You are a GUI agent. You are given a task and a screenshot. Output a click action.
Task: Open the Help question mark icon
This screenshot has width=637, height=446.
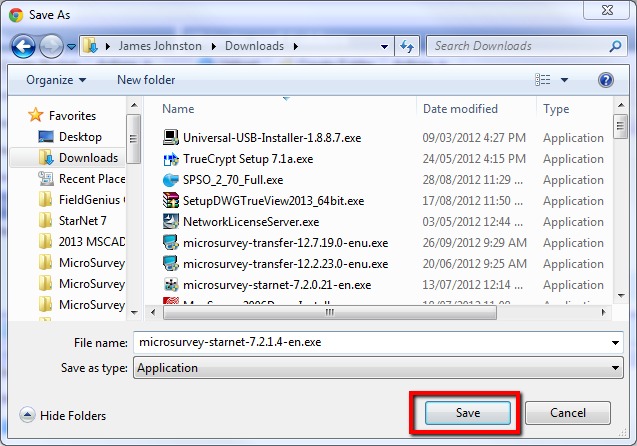pos(605,80)
